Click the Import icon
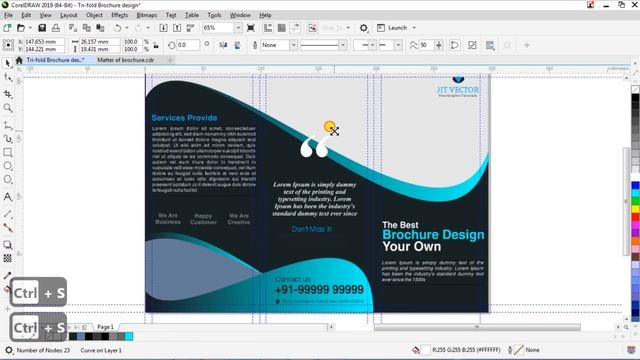 click(x=163, y=28)
